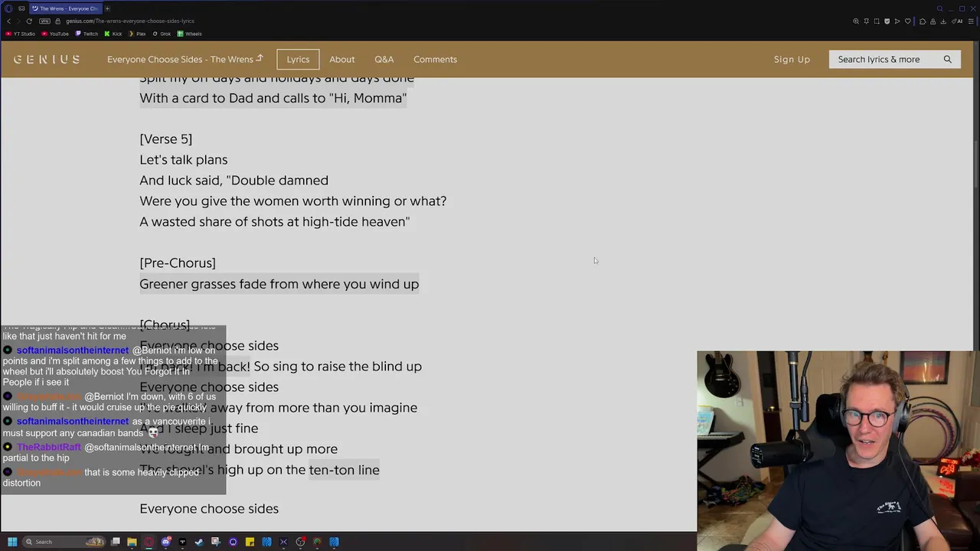
Task: Open the workspaces icon next to Opera menu
Action: click(x=21, y=8)
